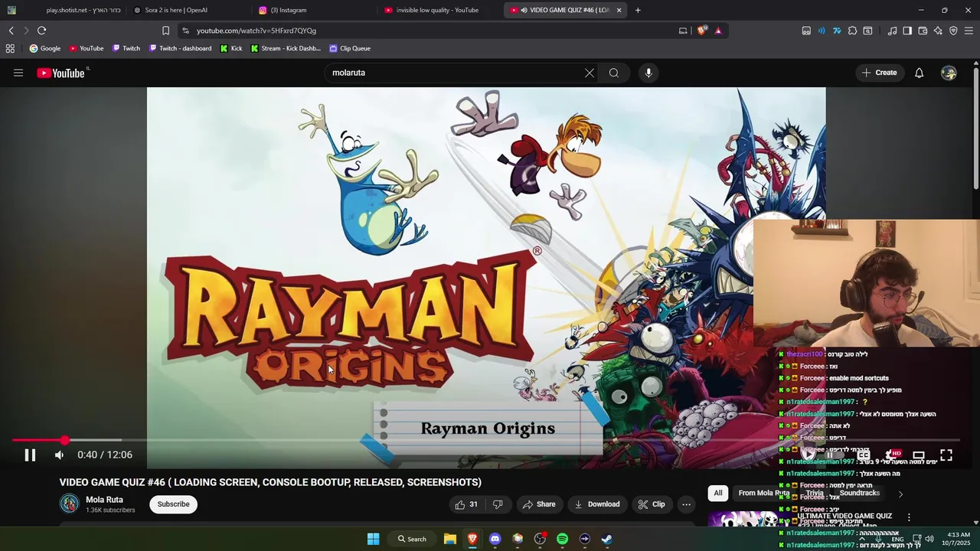Screen dimensions: 980x551
Task: Select the All filter chip
Action: pos(717,494)
